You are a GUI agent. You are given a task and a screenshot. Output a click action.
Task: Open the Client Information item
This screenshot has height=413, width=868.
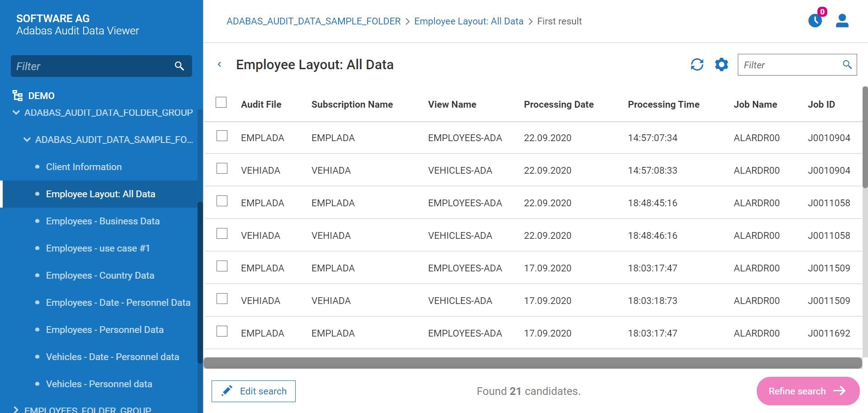[84, 167]
